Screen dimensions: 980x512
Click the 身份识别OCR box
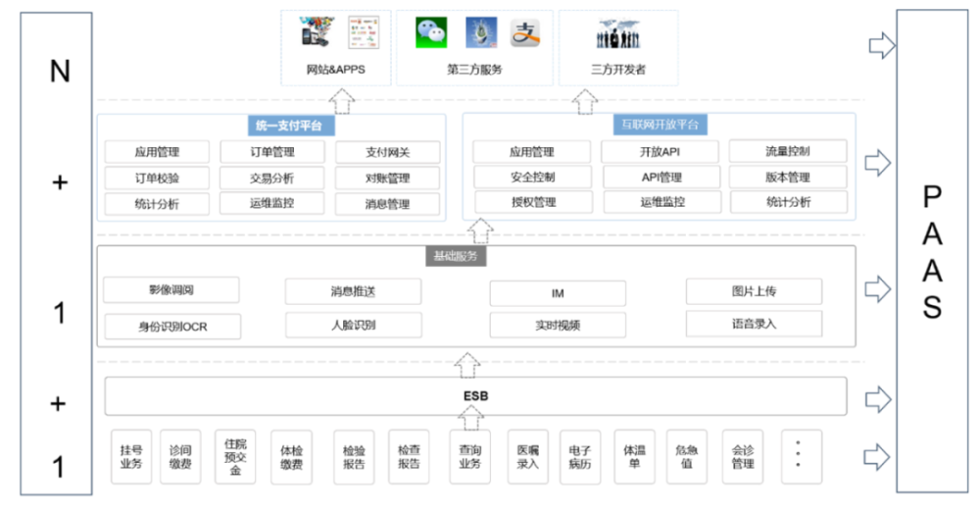click(172, 327)
